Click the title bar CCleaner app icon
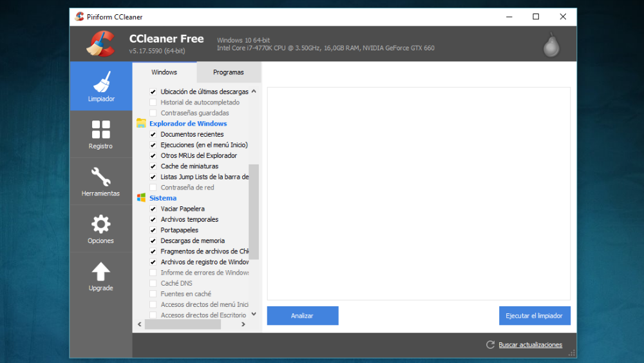 [79, 17]
